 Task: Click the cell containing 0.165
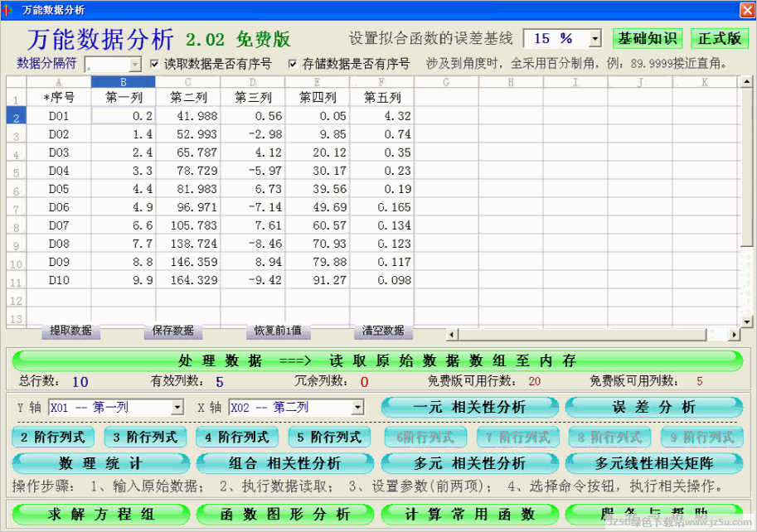[x=382, y=207]
